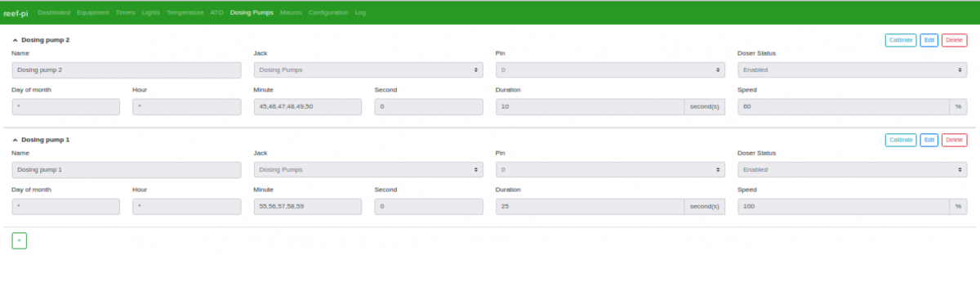
Task: Open the Configuration tab
Action: click(328, 12)
